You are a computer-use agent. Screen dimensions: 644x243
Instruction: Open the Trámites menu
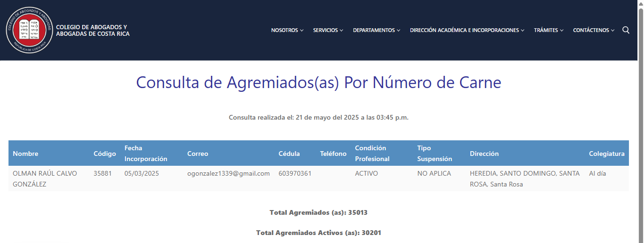pyautogui.click(x=548, y=30)
